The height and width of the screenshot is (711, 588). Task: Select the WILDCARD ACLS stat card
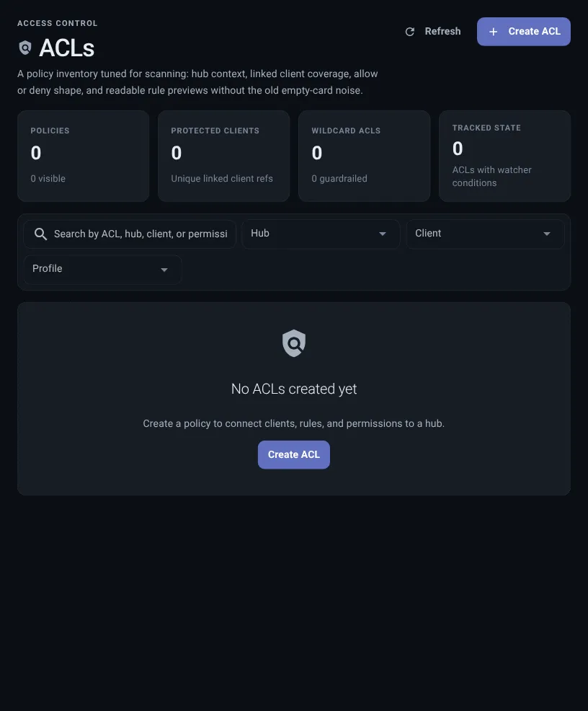(x=364, y=156)
